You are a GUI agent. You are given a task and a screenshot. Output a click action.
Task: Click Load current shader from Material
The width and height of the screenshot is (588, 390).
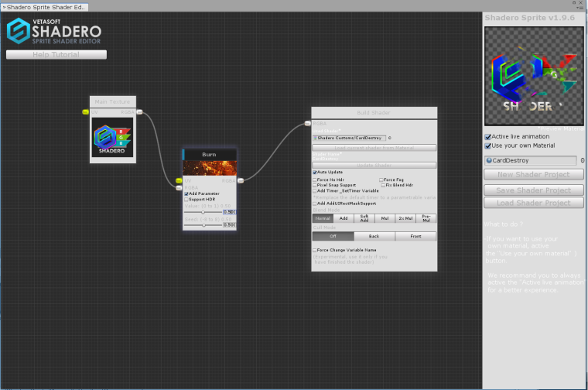pos(374,148)
